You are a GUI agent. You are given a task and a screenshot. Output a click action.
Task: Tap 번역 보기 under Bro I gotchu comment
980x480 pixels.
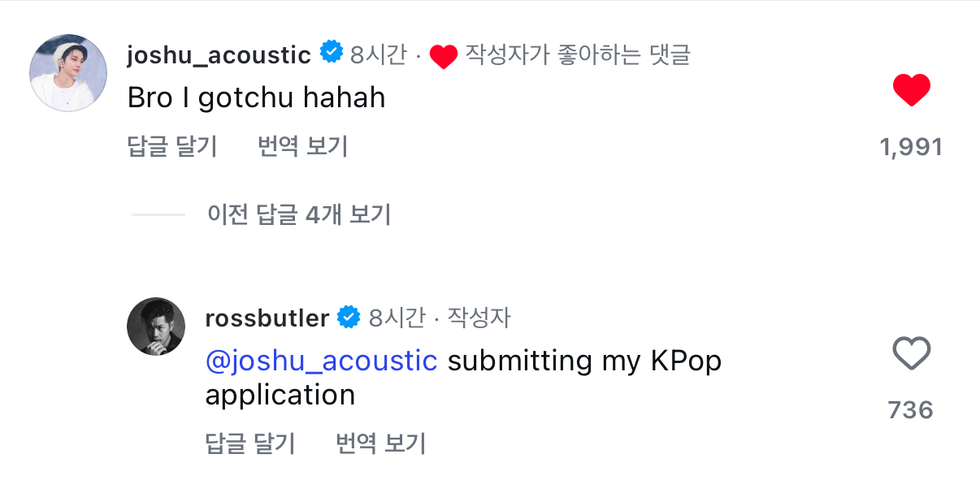(302, 146)
